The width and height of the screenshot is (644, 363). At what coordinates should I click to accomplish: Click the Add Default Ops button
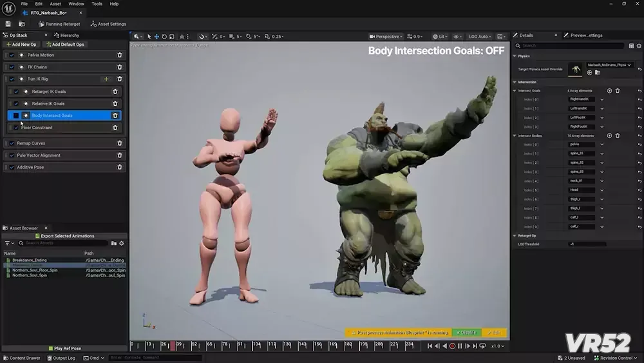coord(64,44)
